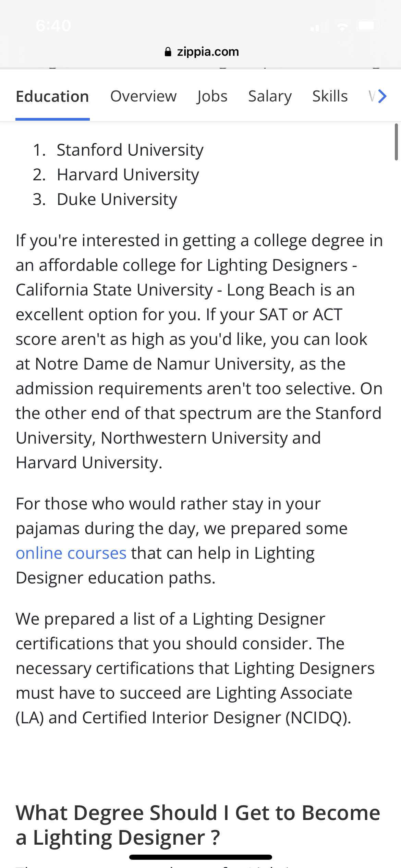This screenshot has width=401, height=868.
Task: Tap the What Degree Should I Get heading
Action: pos(198,825)
